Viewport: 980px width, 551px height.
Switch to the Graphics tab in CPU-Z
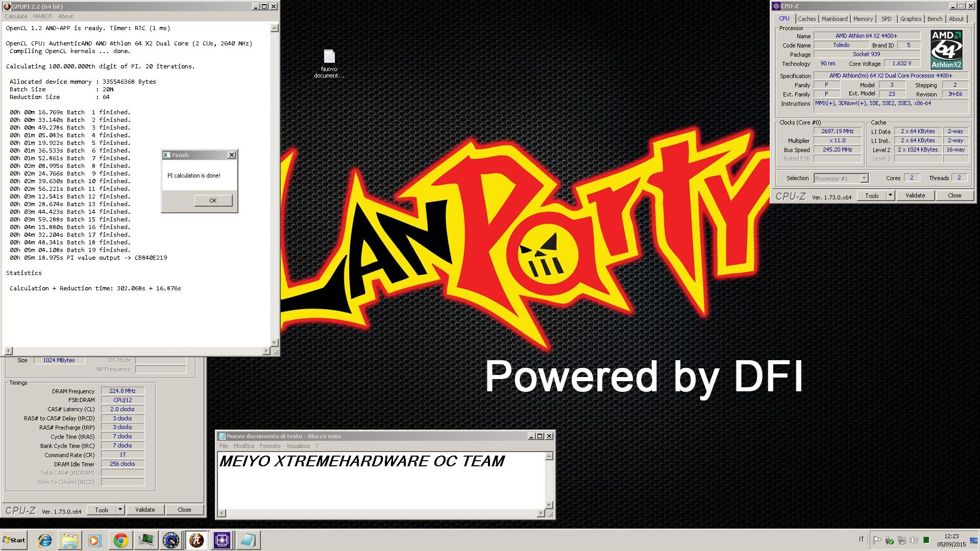(x=911, y=19)
